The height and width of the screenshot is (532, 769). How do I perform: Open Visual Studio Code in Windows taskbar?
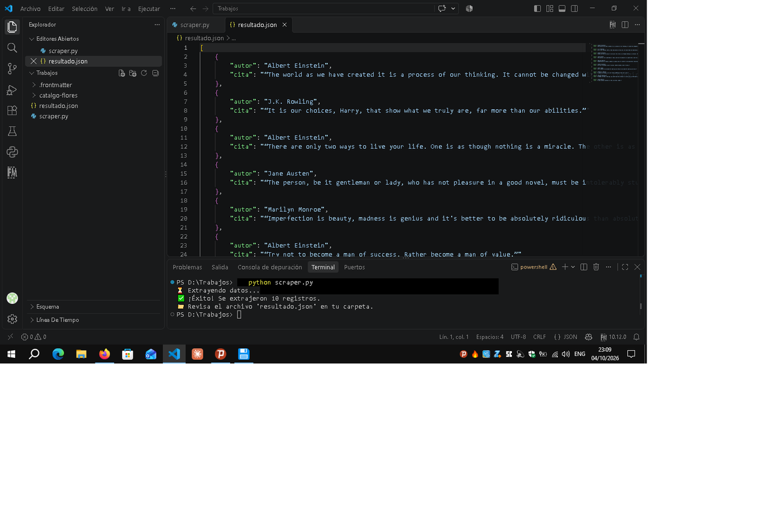pyautogui.click(x=174, y=354)
